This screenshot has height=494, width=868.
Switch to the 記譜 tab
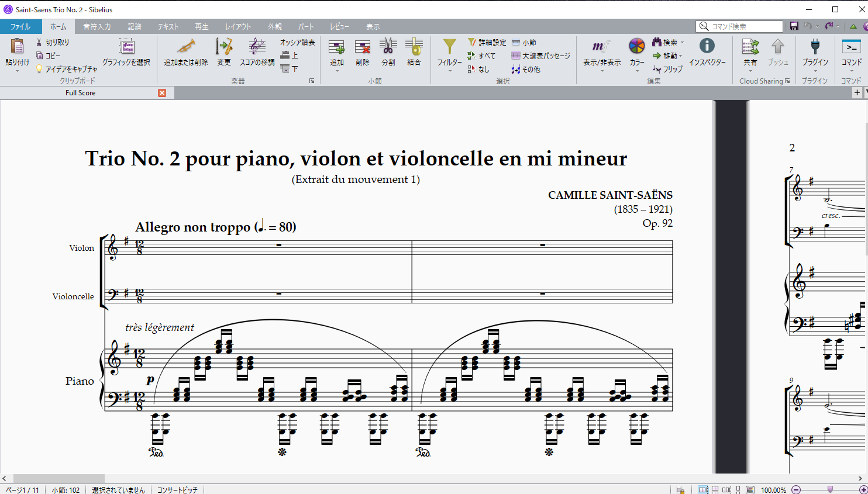(x=135, y=26)
